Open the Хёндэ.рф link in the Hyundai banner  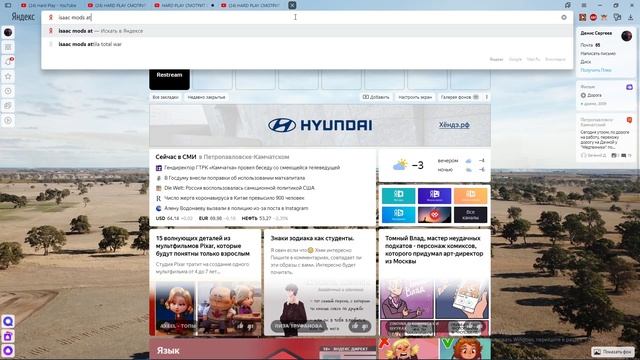click(x=454, y=125)
